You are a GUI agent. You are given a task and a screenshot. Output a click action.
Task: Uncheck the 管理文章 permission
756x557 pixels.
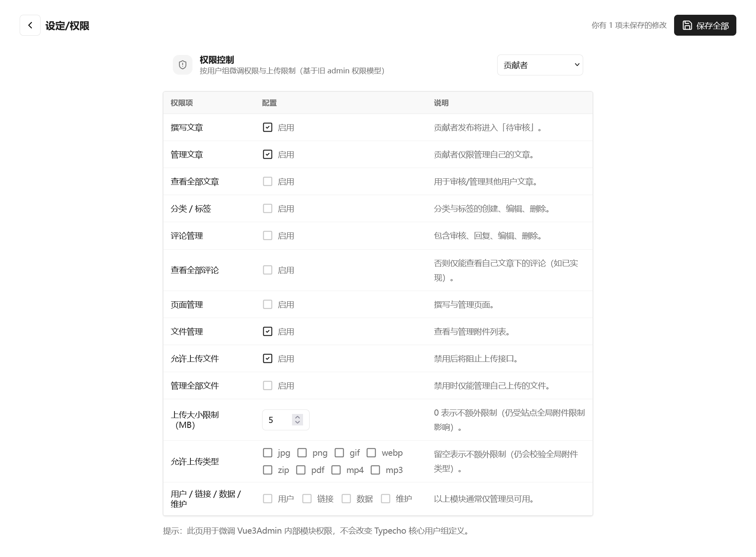(267, 155)
